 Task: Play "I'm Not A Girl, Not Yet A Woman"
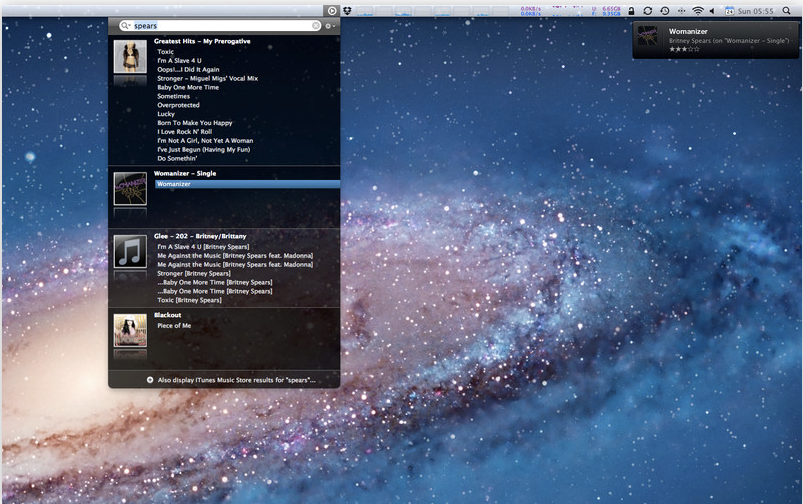click(x=205, y=141)
